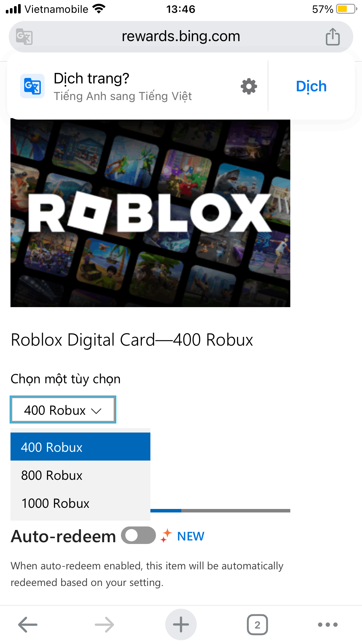
Task: Tap Dịch to translate the page
Action: point(311,86)
